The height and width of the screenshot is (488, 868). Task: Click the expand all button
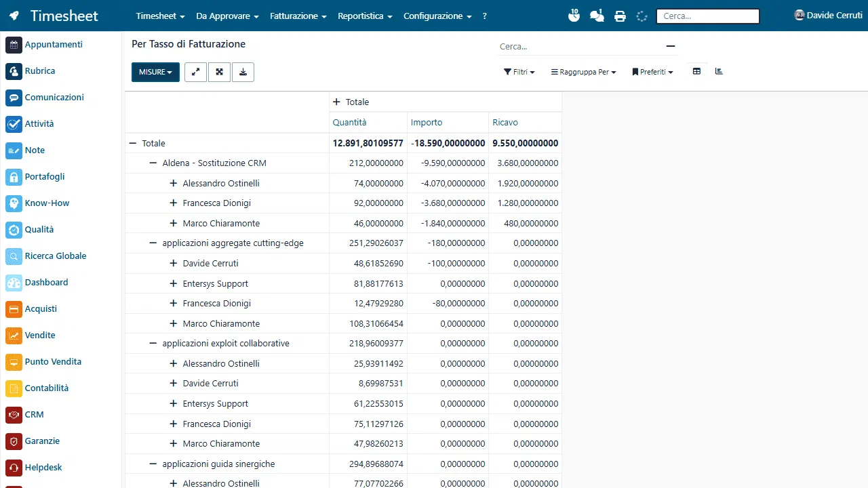tap(219, 72)
